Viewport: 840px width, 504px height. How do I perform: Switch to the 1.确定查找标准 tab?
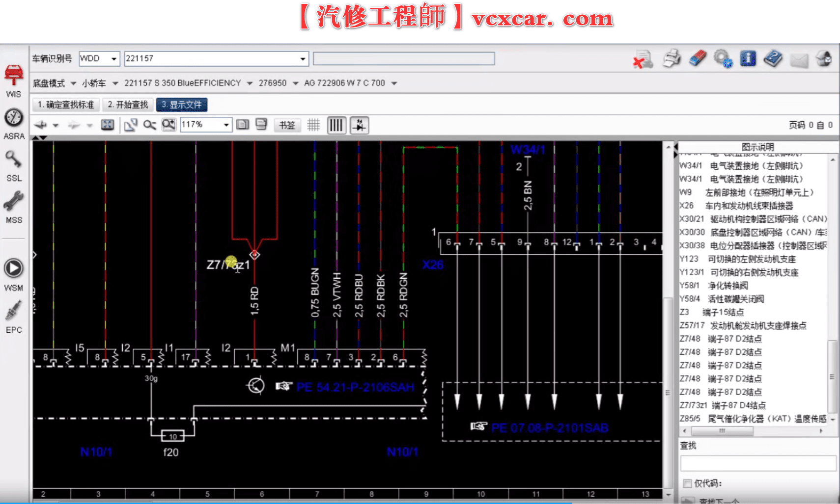pos(65,105)
